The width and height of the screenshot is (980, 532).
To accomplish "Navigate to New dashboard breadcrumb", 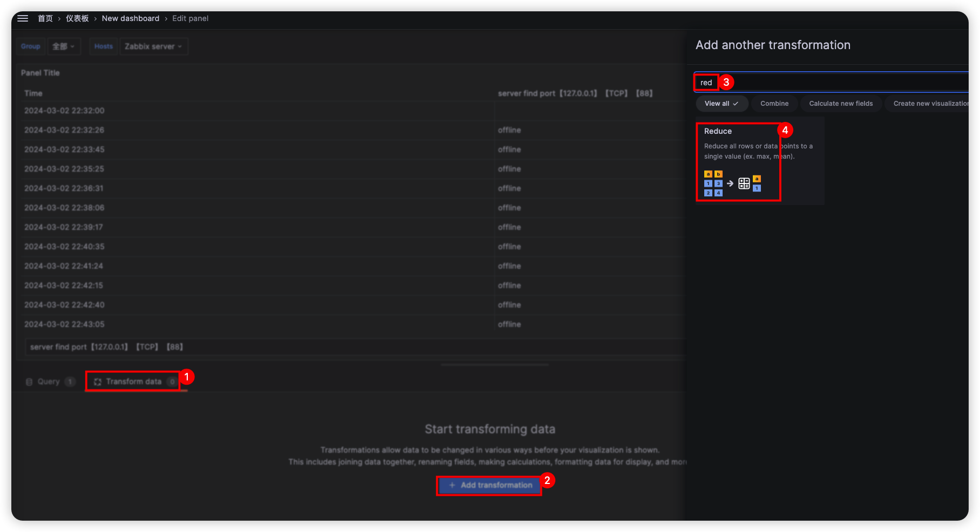I will tap(131, 18).
